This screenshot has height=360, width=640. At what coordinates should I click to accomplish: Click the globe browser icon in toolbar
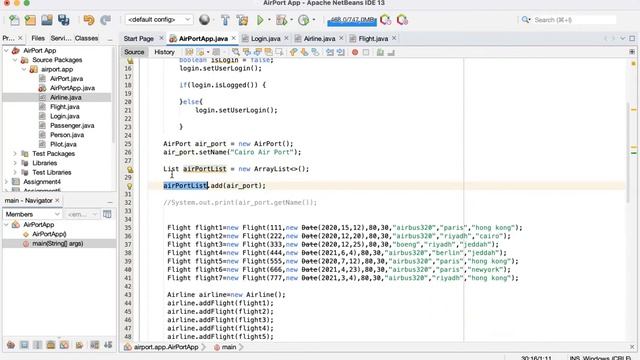pos(204,20)
